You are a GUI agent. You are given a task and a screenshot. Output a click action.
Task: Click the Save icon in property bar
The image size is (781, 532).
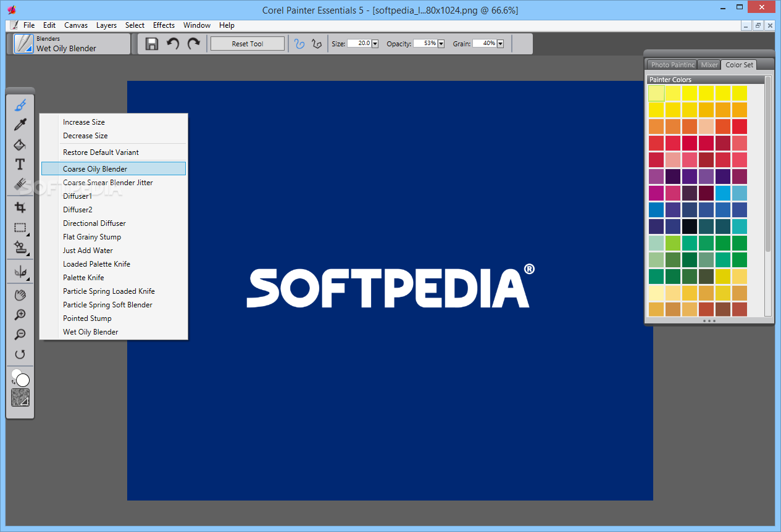[152, 44]
